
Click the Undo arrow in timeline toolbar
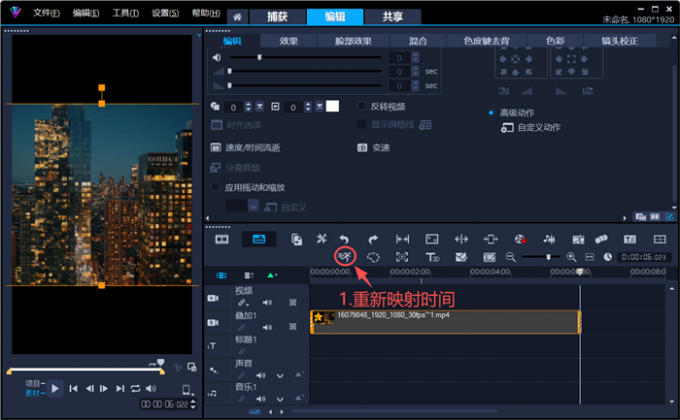(344, 239)
